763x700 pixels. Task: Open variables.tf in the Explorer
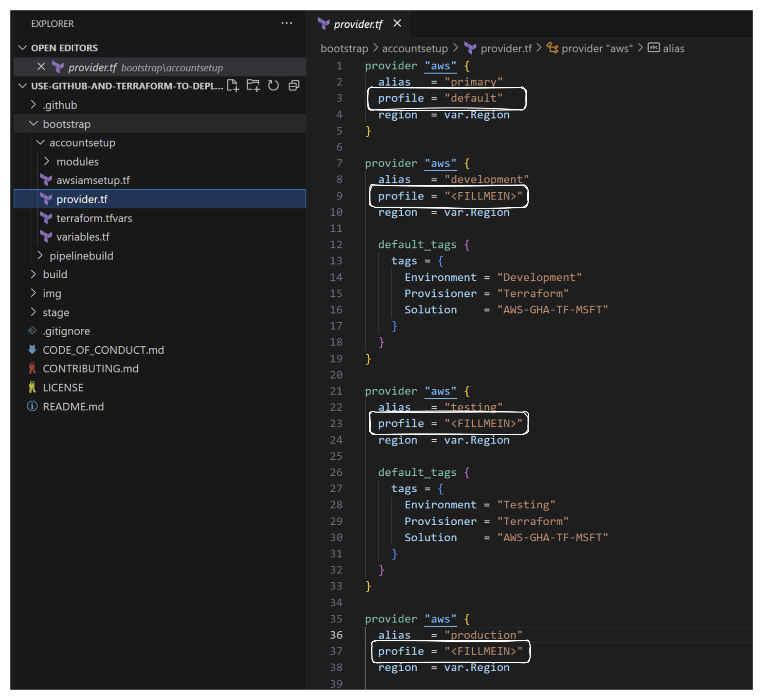pyautogui.click(x=83, y=237)
